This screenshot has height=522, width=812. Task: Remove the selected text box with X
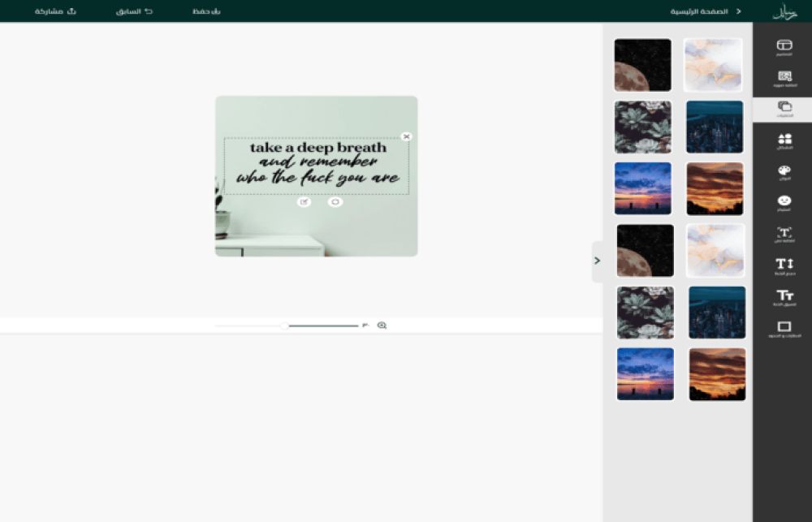point(406,136)
